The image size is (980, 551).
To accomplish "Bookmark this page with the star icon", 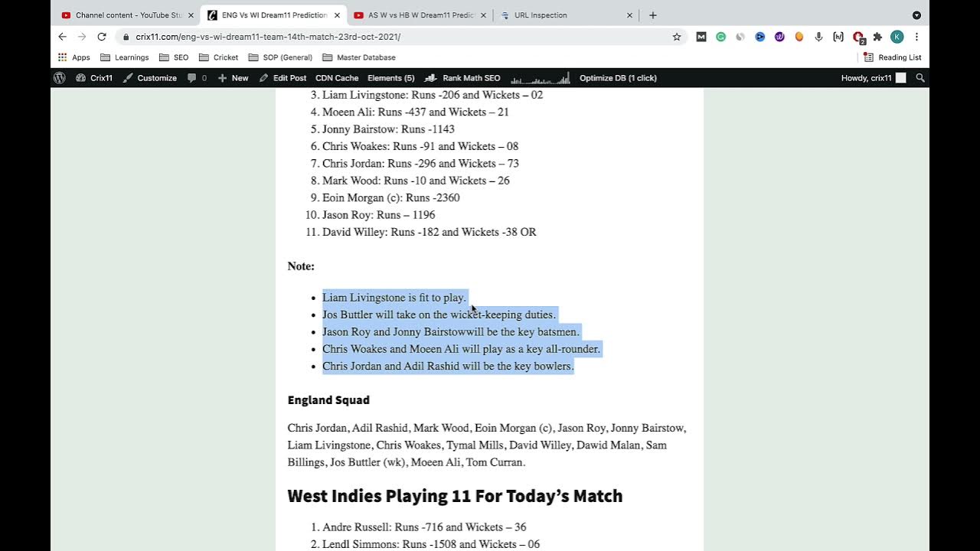I will point(677,37).
